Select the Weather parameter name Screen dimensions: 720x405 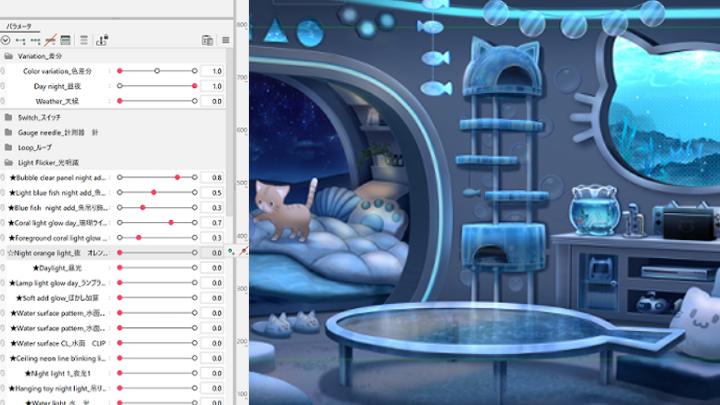[57, 101]
